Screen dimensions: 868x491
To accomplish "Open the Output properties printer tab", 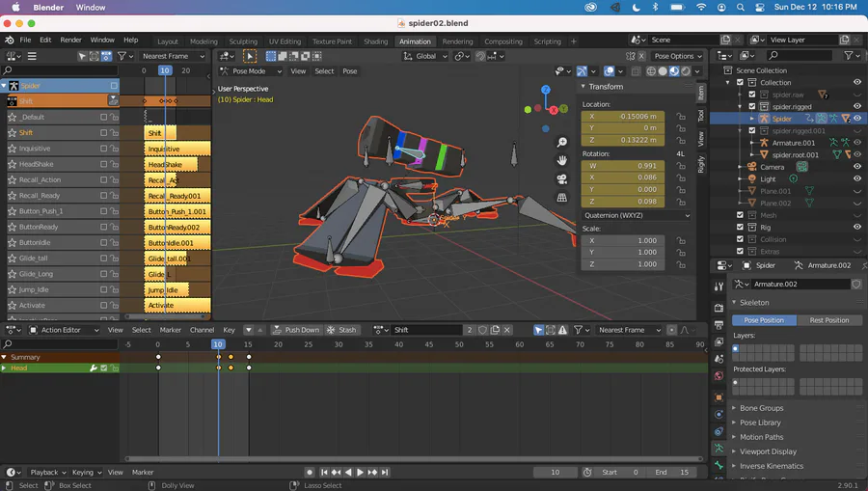I will (x=719, y=324).
